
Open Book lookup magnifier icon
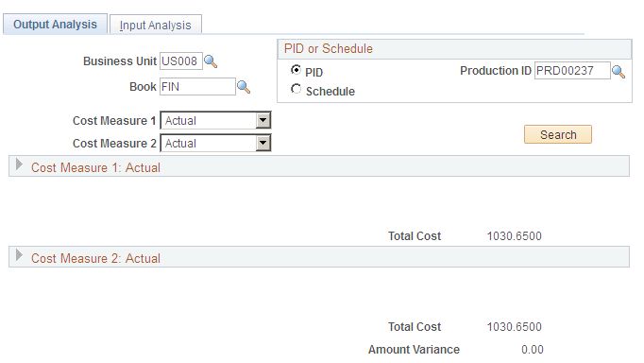click(x=244, y=87)
